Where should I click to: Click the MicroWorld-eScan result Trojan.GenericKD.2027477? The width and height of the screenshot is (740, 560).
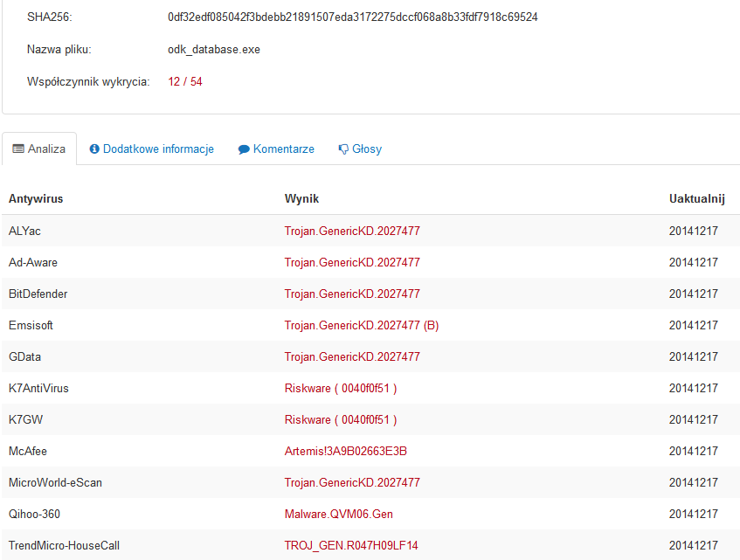tap(352, 482)
